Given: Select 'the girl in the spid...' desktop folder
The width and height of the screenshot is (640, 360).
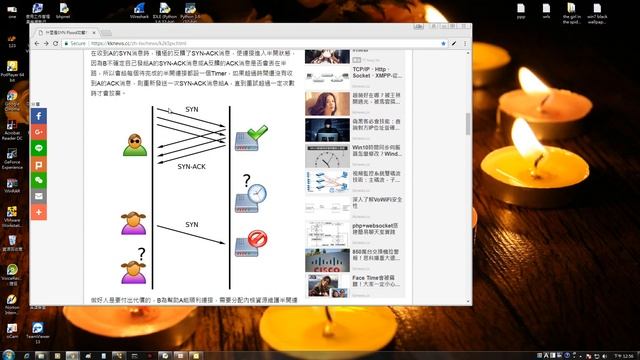Looking at the screenshot, I should (x=571, y=13).
